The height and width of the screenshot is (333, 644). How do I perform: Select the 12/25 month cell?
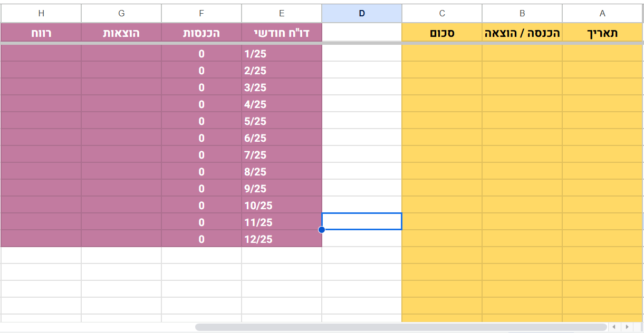(x=282, y=239)
